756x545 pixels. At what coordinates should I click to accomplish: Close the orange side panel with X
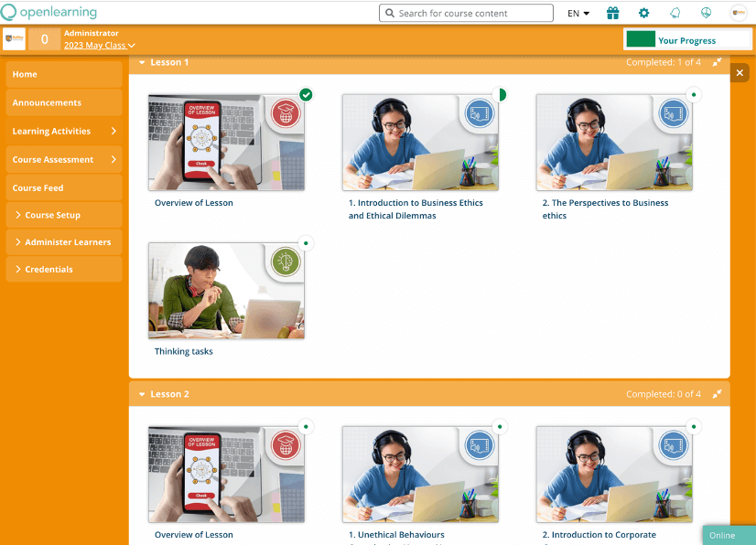coord(740,72)
